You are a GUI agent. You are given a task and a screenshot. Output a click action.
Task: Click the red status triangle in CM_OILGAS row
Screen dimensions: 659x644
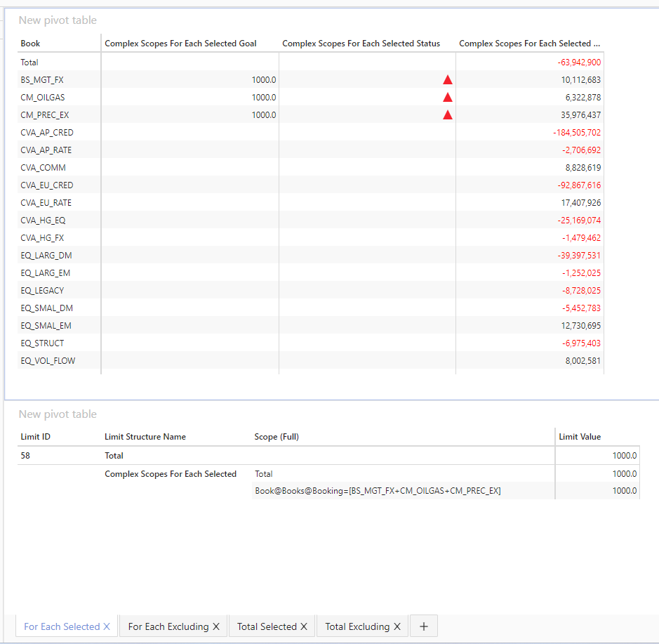(447, 98)
